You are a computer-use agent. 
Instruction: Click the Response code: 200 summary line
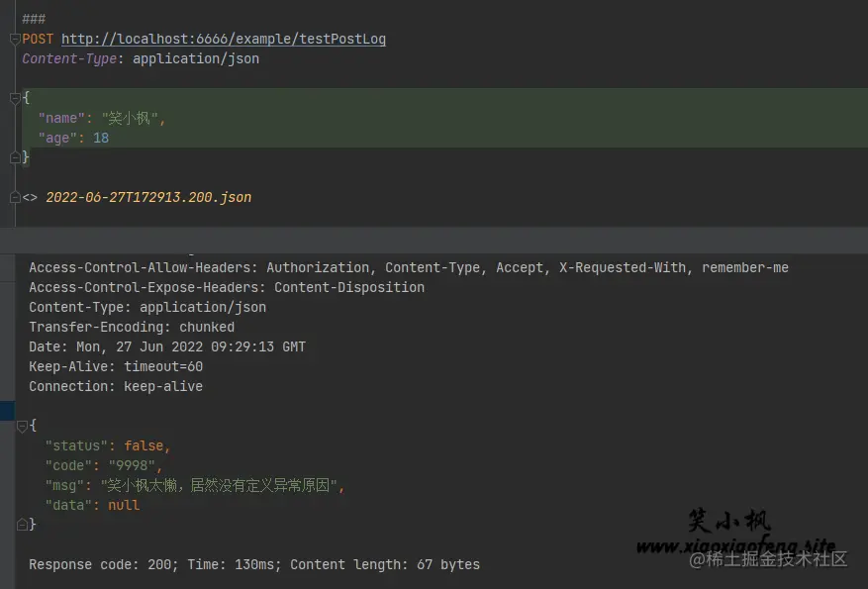254,564
